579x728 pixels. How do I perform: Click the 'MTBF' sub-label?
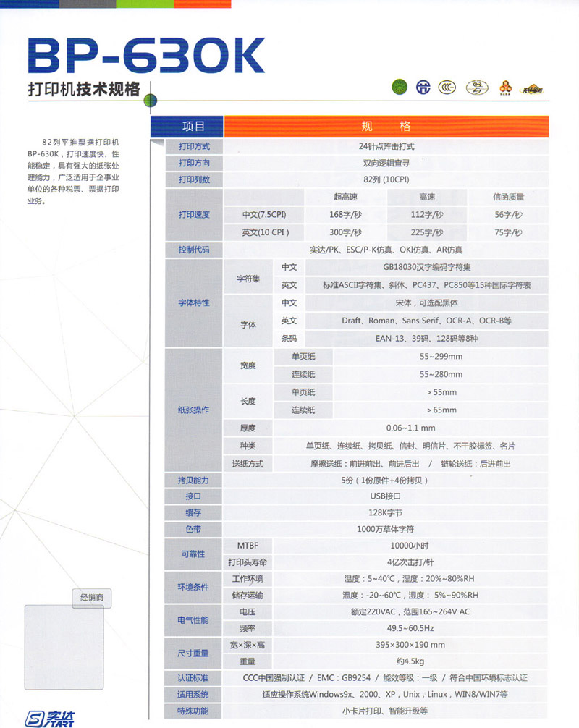point(248,546)
